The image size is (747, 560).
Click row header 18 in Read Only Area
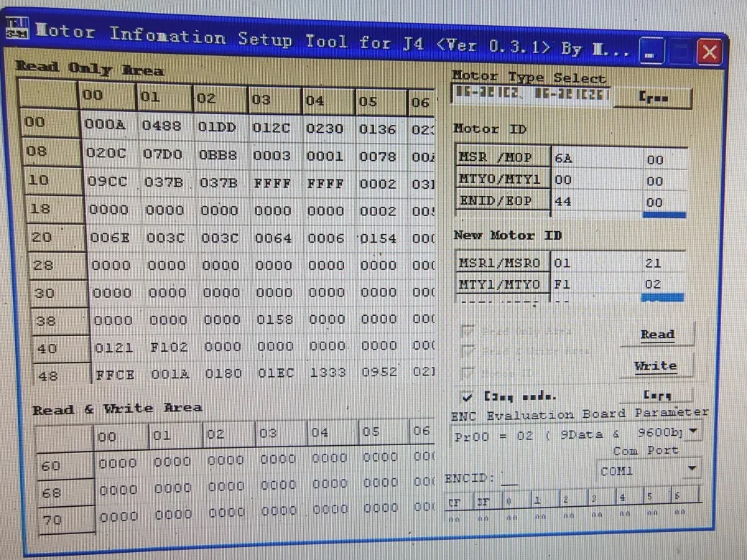55,209
